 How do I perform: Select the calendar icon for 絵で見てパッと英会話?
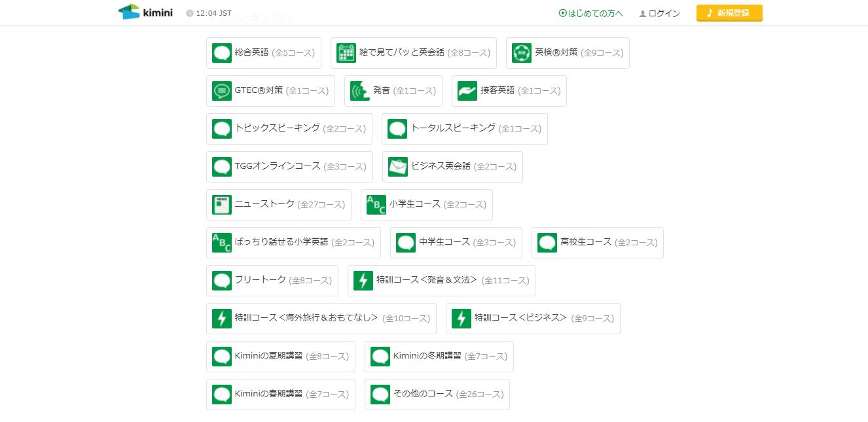[x=346, y=53]
